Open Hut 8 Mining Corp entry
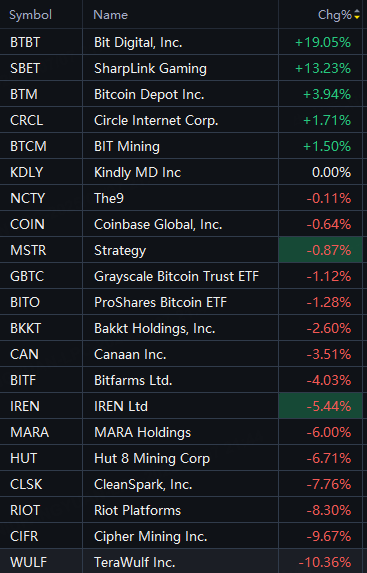Screen dimensions: 367x573 pos(152,458)
